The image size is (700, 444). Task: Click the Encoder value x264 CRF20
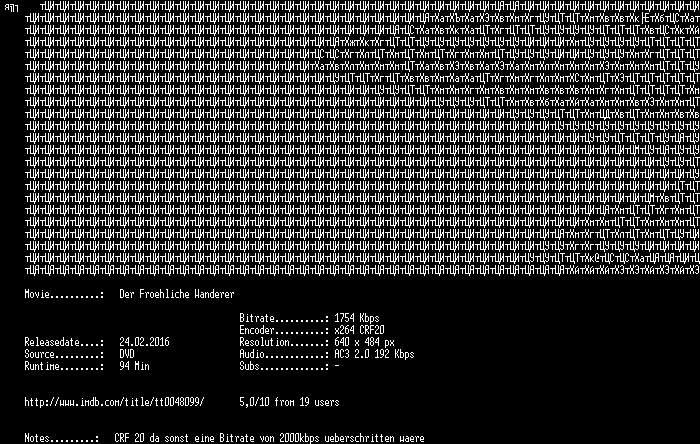(x=359, y=330)
